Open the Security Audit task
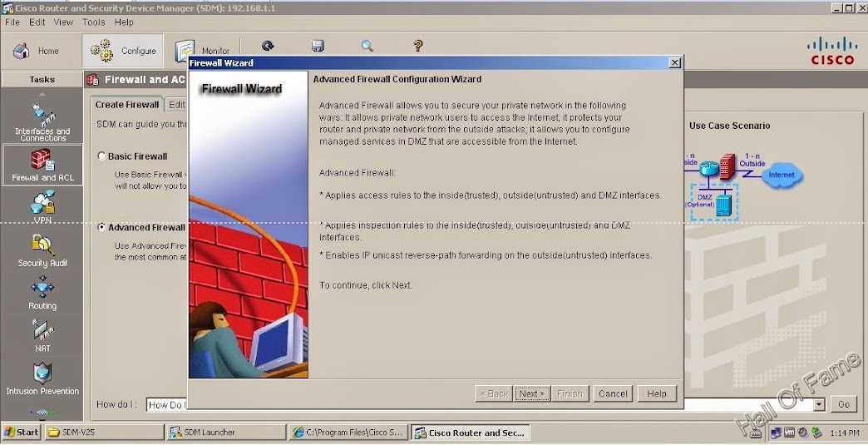 tap(42, 250)
